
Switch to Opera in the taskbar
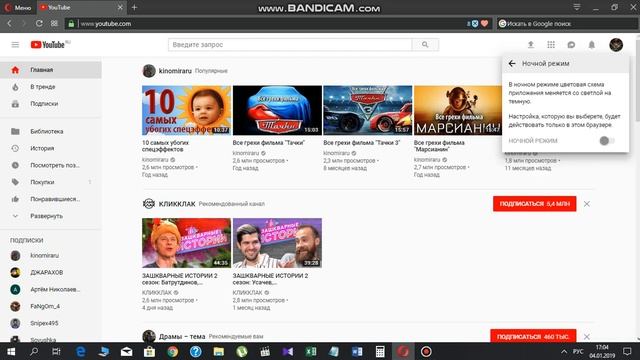(403, 351)
